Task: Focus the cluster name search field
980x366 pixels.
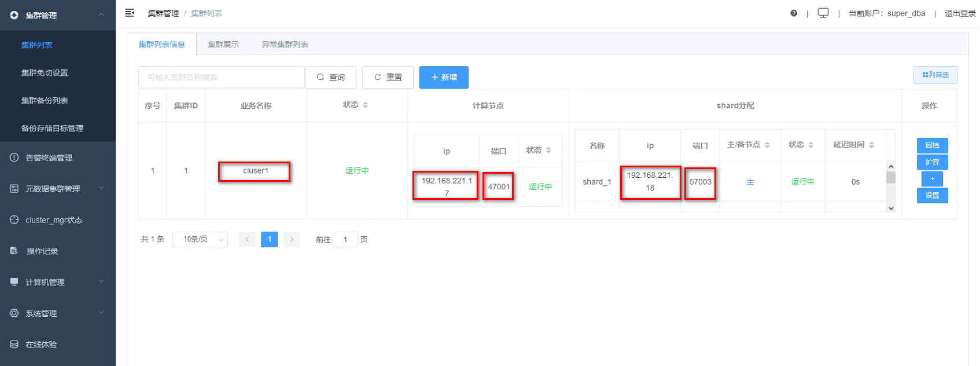Action: [x=222, y=77]
